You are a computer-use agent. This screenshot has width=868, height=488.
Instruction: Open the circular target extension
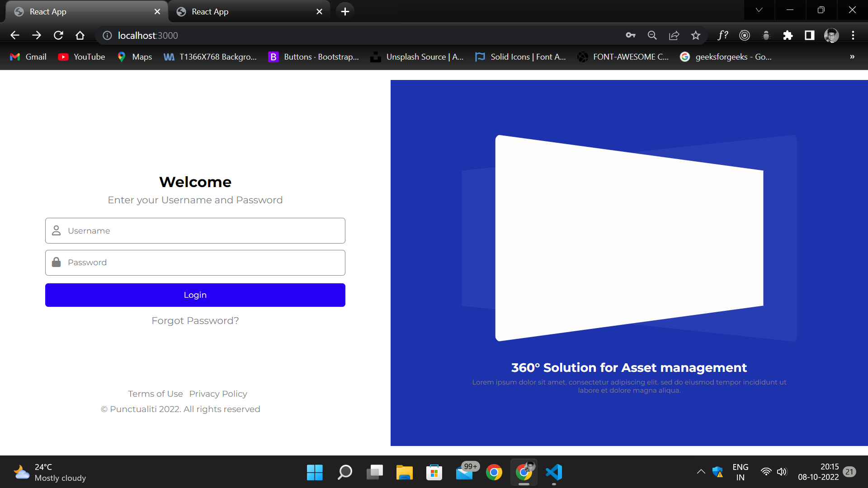745,35
